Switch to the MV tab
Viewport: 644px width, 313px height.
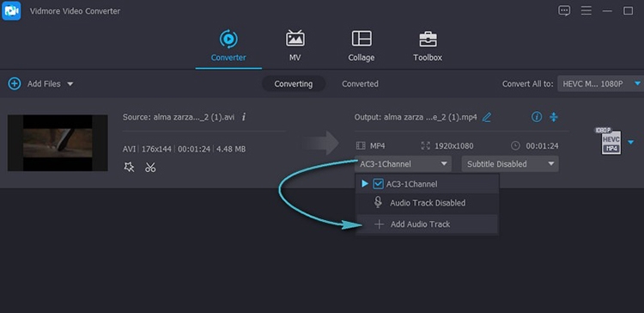295,46
